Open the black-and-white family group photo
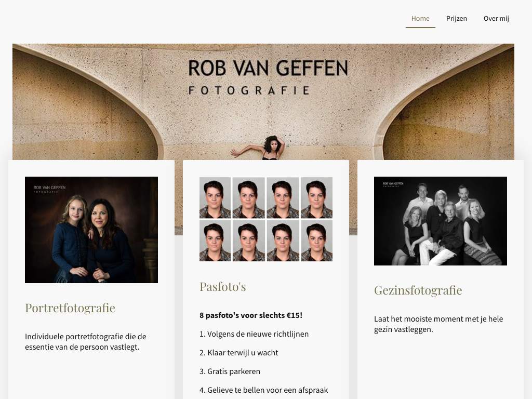This screenshot has width=532, height=399. click(x=441, y=221)
